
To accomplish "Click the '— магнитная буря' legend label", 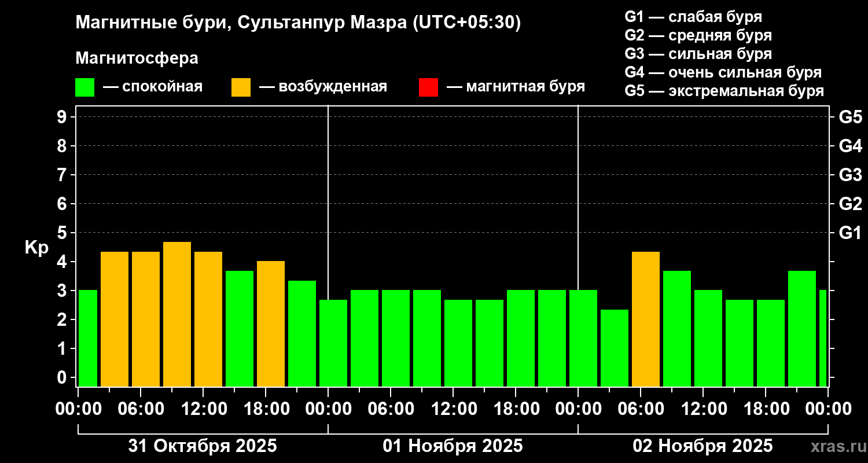I will point(516,87).
